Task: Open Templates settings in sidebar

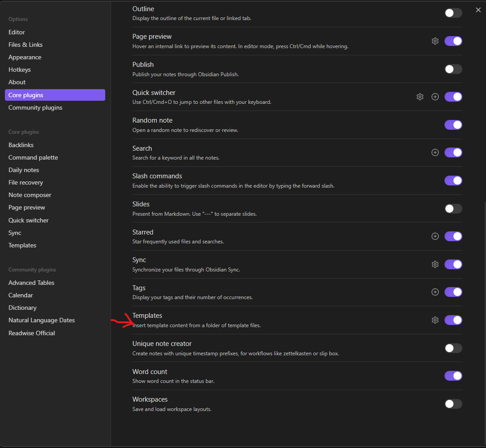Action: [x=55, y=245]
